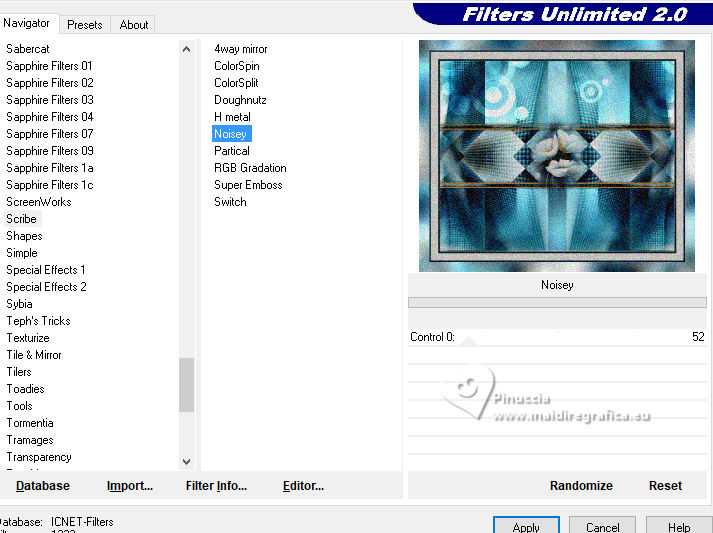Select Sapphire Filters 04 category
Screen dimensions: 713x533
pyautogui.click(x=50, y=117)
